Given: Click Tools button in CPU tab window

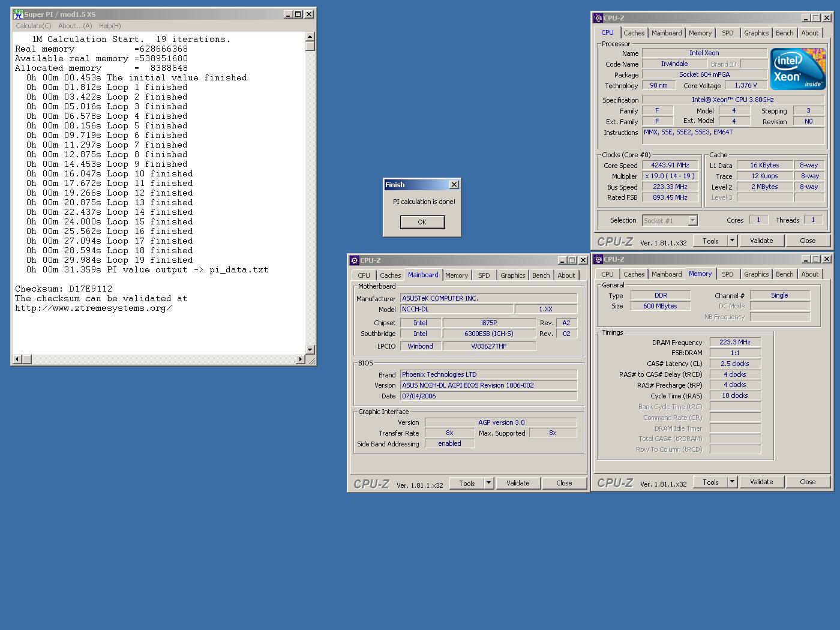Looking at the screenshot, I should click(710, 241).
